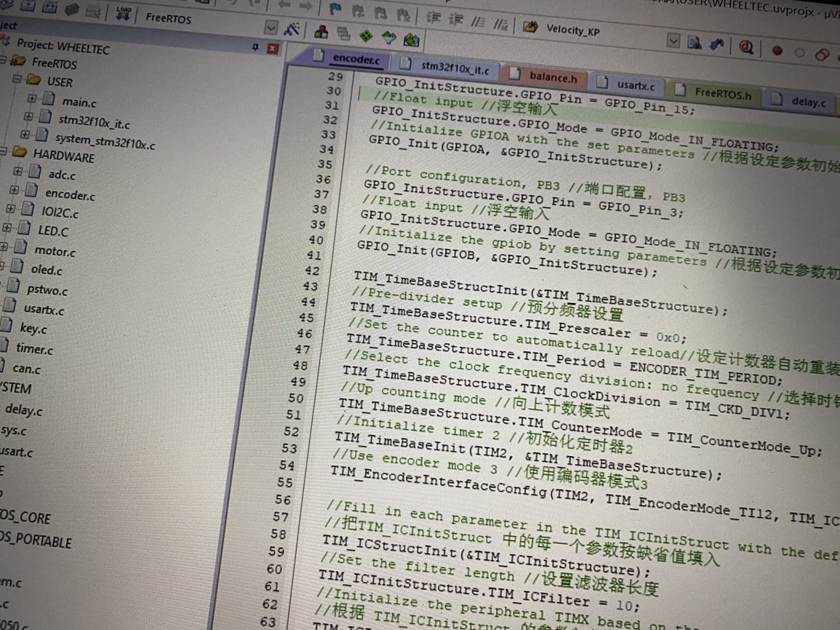Screen dimensions: 840x630
Task: Click the green Manage Run-Time Environment diamond icon
Action: pyautogui.click(x=366, y=36)
